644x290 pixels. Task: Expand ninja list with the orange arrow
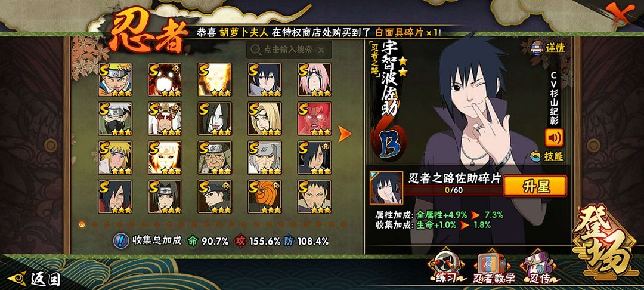(x=344, y=134)
